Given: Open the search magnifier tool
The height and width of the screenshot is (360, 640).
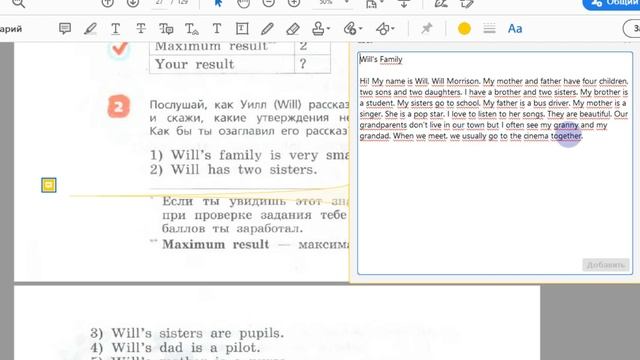Looking at the screenshot, I should [x=18, y=3].
